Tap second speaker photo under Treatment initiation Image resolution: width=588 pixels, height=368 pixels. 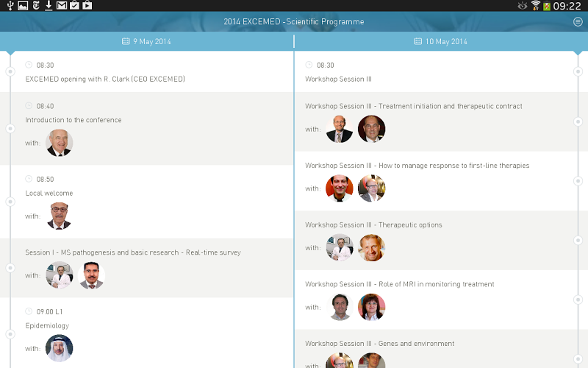[372, 129]
